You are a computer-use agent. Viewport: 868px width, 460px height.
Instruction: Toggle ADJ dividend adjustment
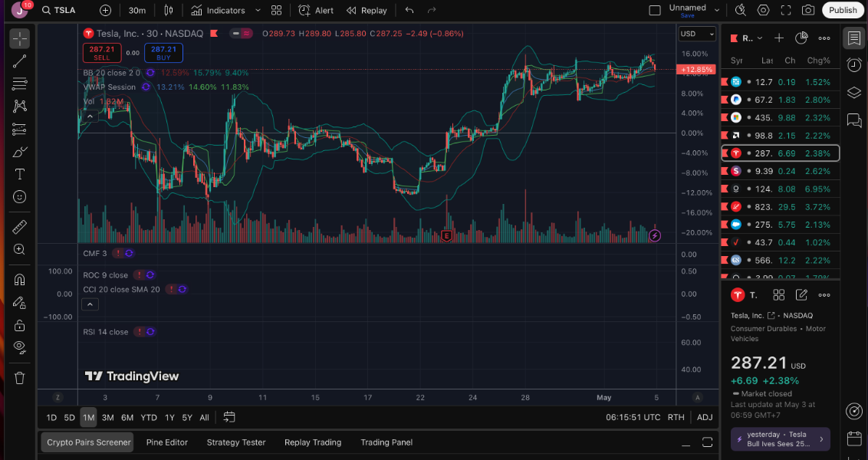[705, 417]
